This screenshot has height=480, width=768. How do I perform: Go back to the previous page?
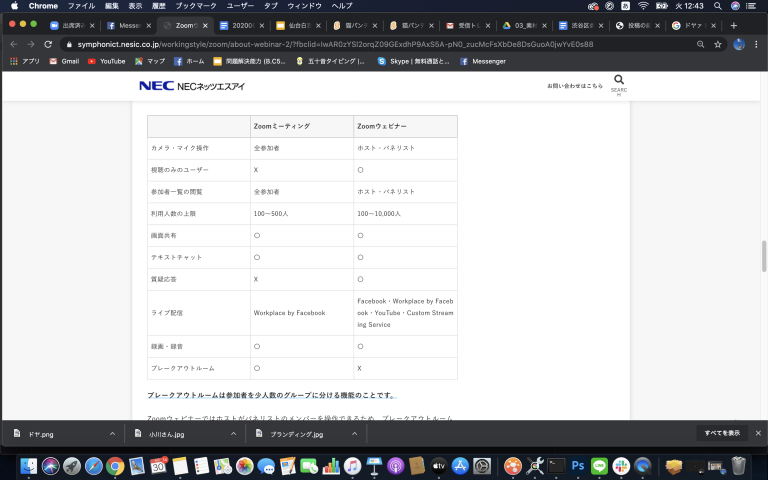(12, 44)
